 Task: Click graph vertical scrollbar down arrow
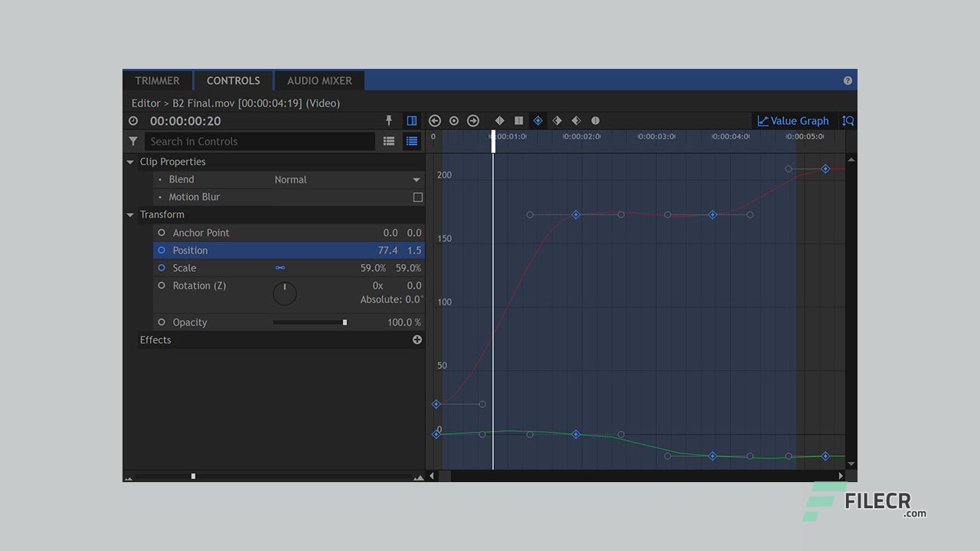[851, 464]
